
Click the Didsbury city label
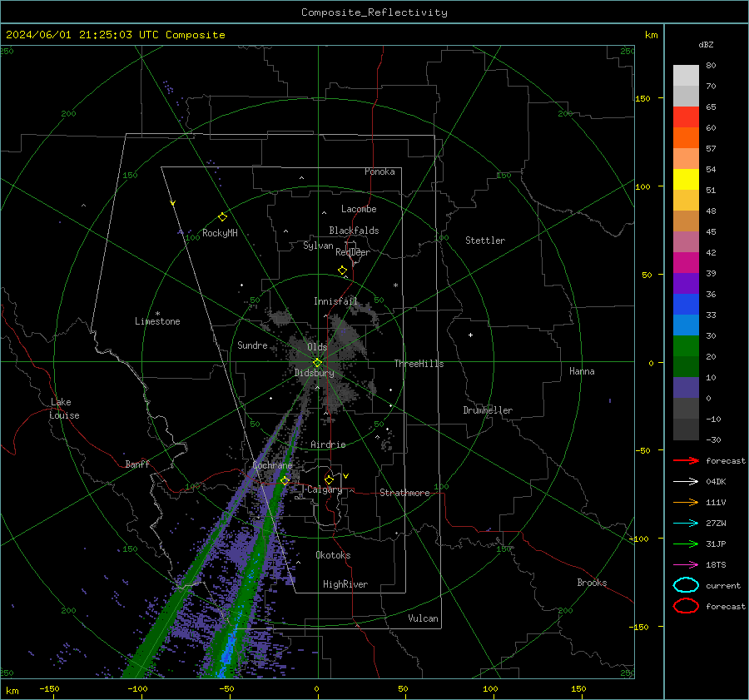[x=314, y=373]
